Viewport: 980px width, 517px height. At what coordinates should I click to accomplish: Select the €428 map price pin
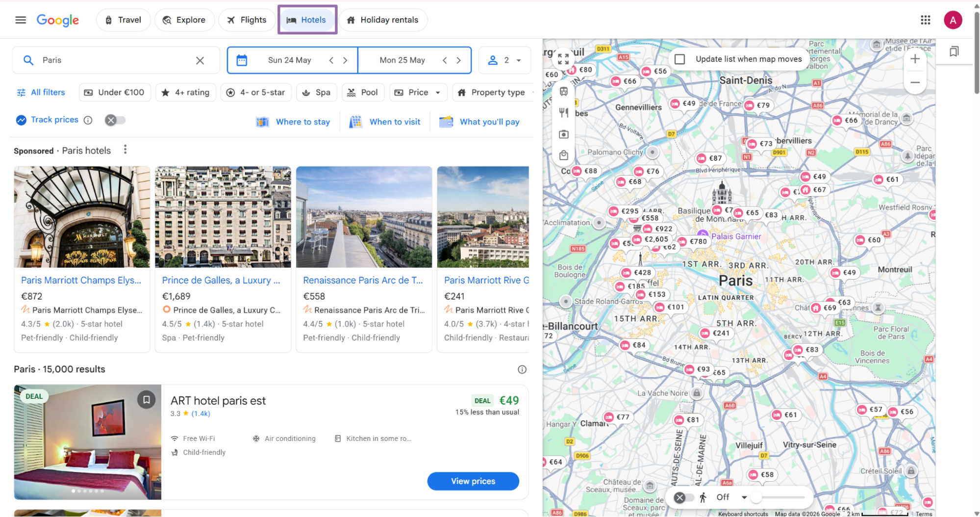(x=637, y=273)
